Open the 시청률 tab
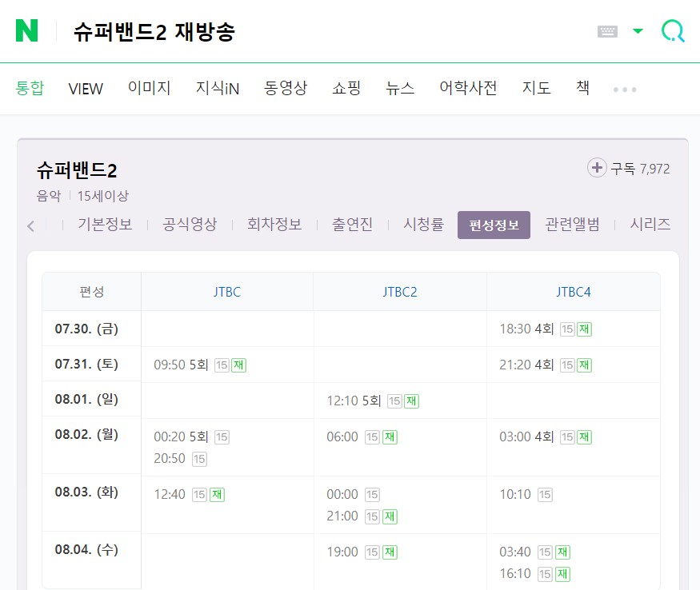Image resolution: width=700 pixels, height=590 pixels. [424, 224]
